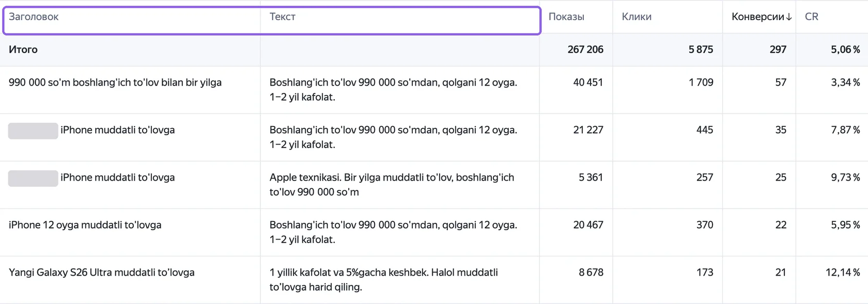The image size is (868, 304).
Task: Select impressions value 20 467
Action: click(x=588, y=225)
